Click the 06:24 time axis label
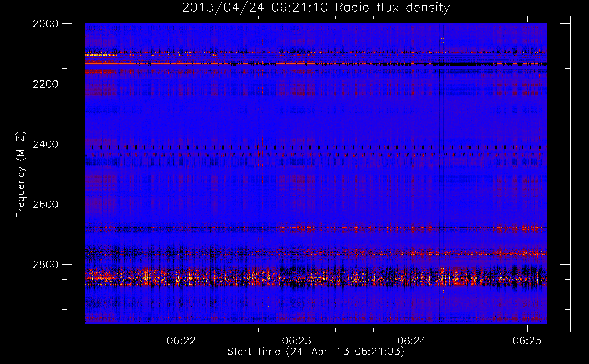Viewport: 589px width, 364px height. point(412,341)
